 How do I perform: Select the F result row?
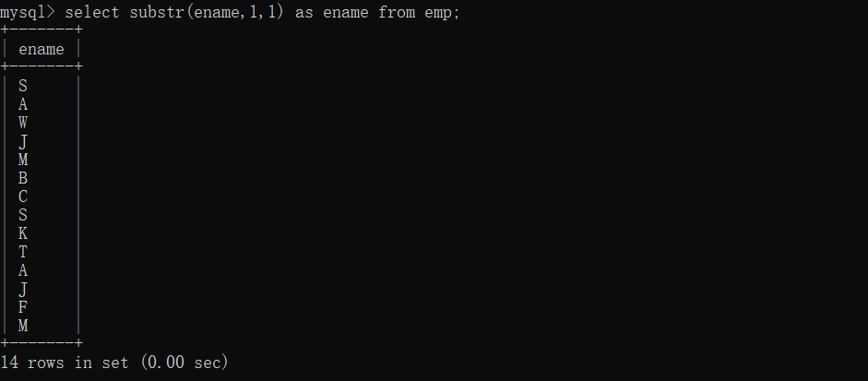tap(41, 307)
